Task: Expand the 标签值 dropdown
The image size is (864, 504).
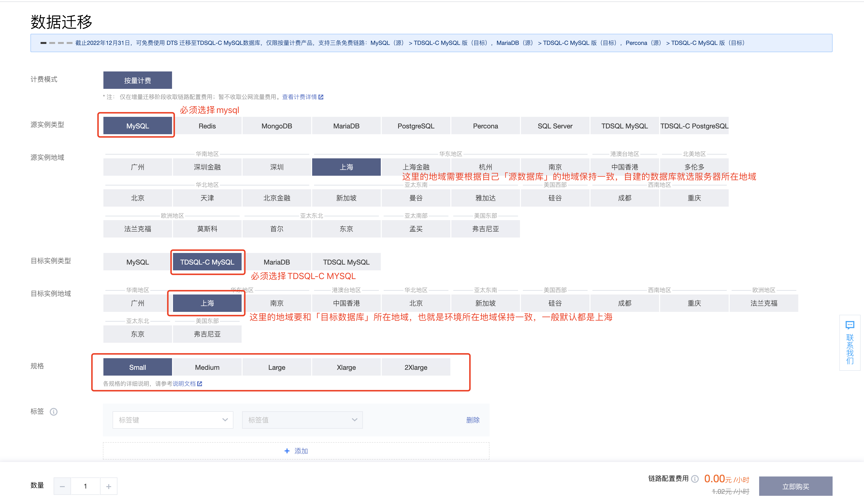Action: [302, 420]
